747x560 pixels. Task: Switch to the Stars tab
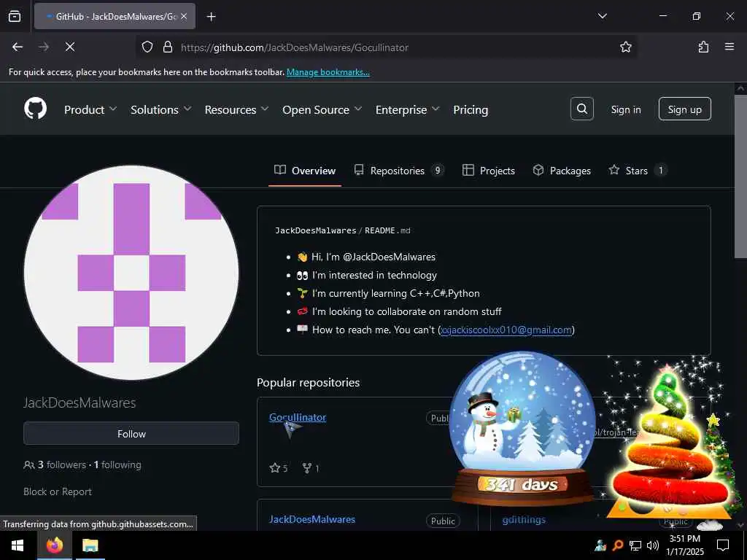point(638,171)
